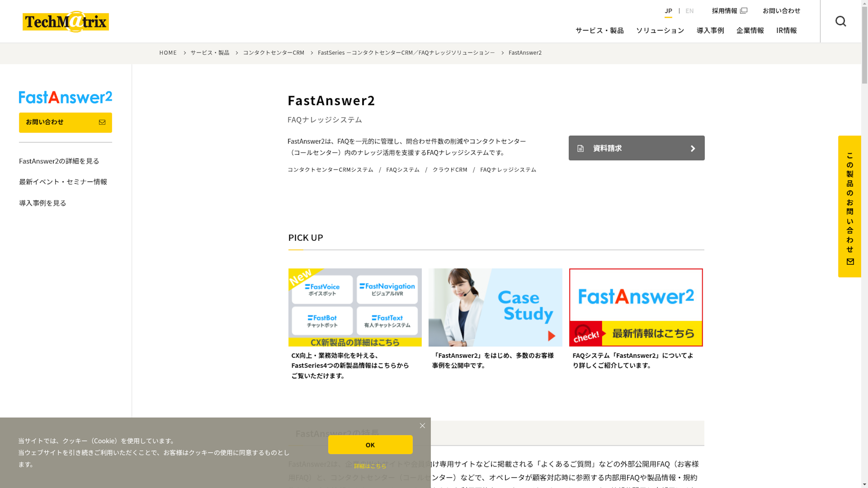
Task: Click the クラウドCRM tag
Action: coord(450,170)
